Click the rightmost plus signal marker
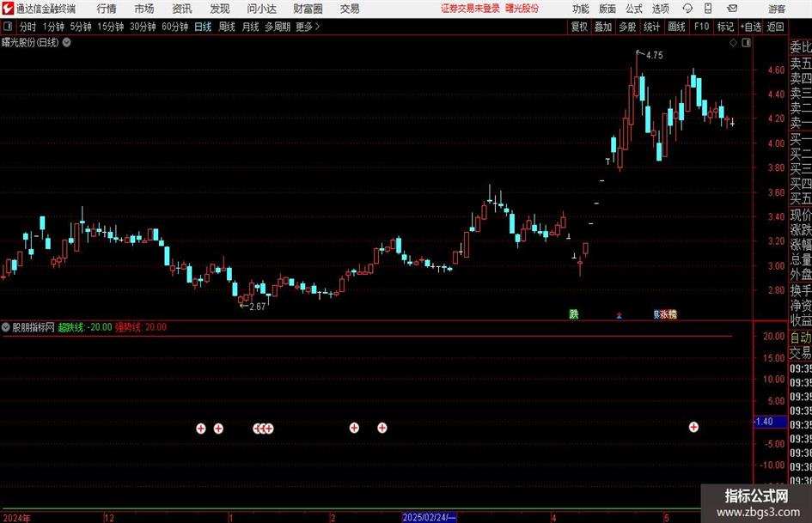812x523 pixels. (x=694, y=427)
